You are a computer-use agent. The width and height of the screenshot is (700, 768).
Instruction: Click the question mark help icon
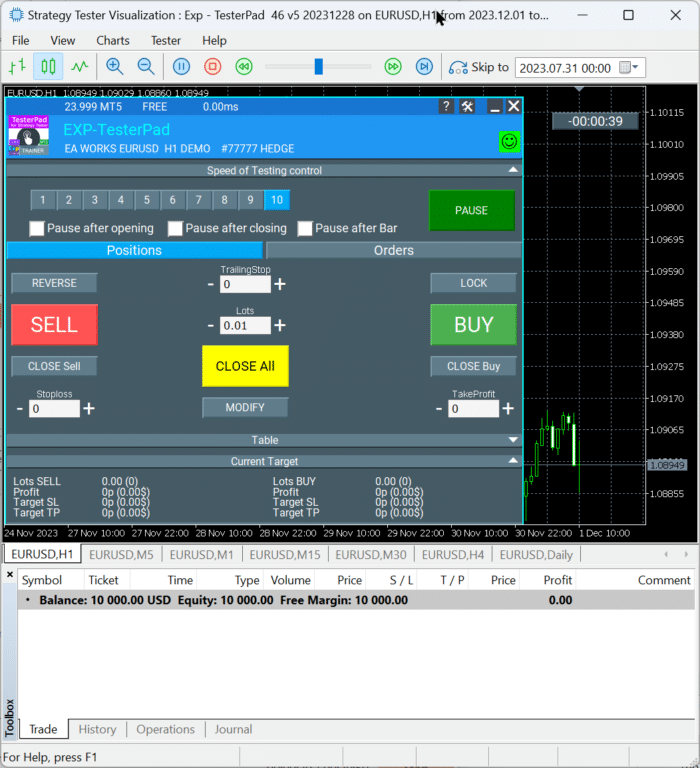pos(446,106)
